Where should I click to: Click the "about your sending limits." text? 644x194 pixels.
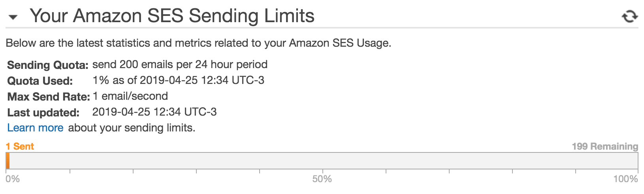(x=132, y=128)
